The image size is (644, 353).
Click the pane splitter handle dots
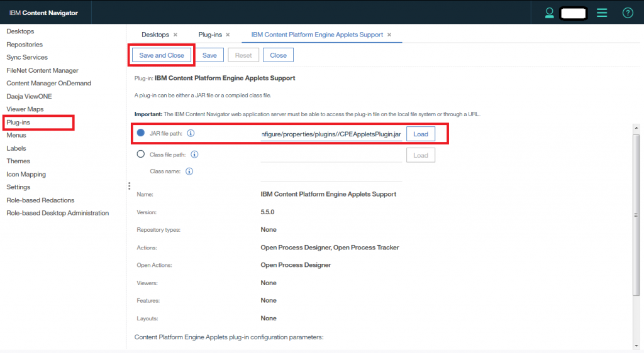click(130, 186)
